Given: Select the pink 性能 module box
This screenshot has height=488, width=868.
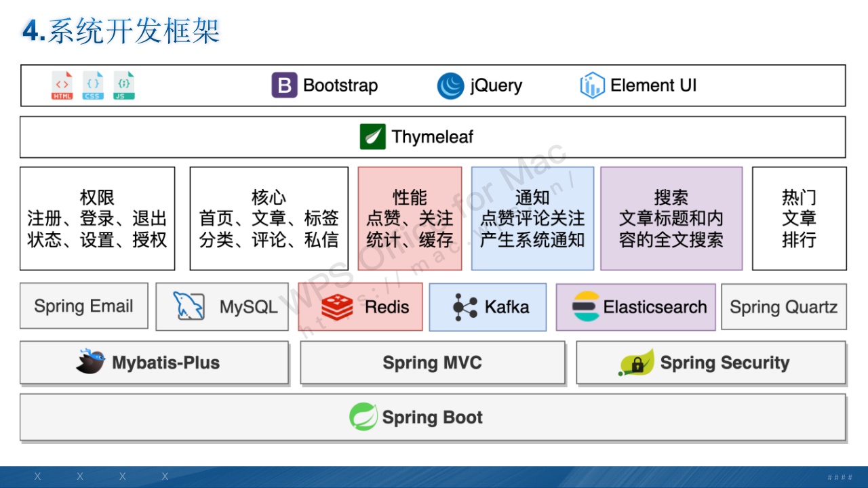Looking at the screenshot, I should point(410,219).
